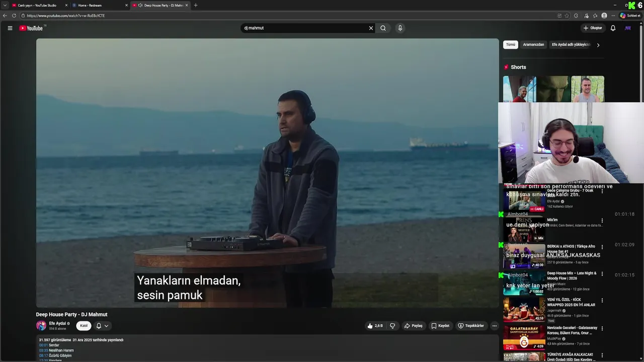Open the browser tab search dropdown

[5, 5]
